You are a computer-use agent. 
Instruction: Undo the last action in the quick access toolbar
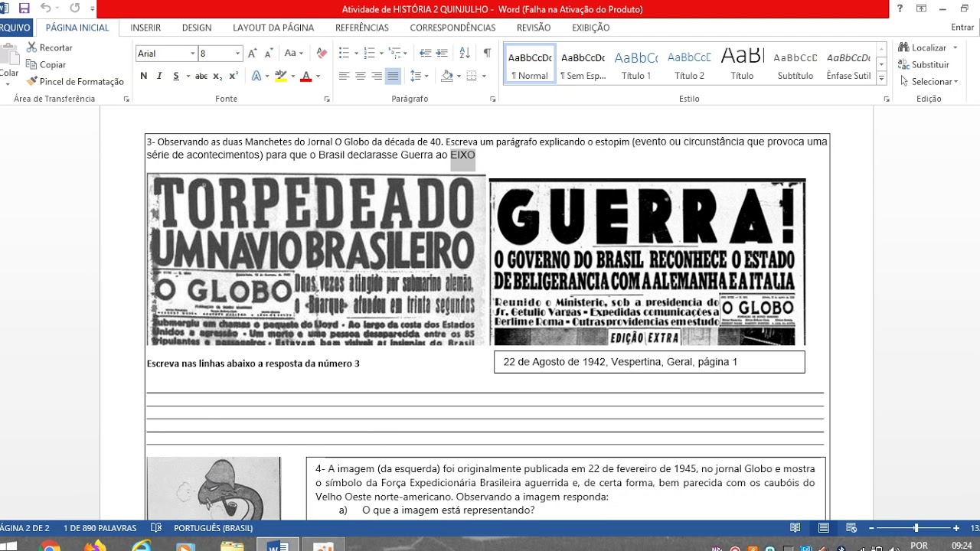(45, 8)
